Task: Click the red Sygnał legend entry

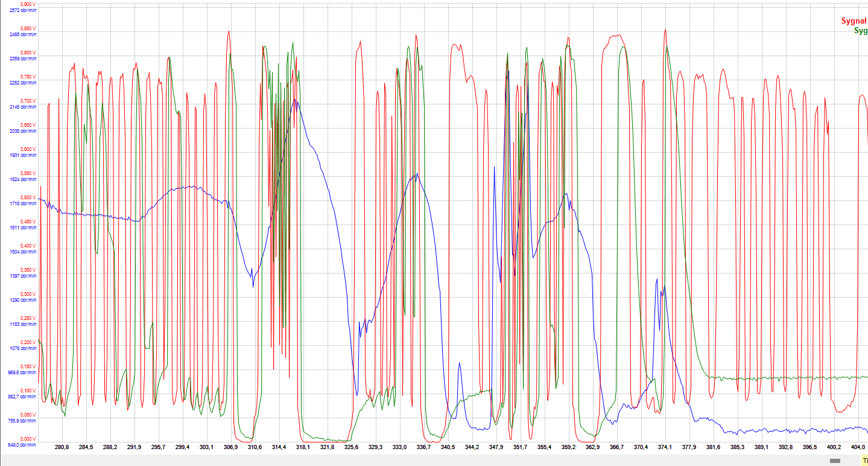Action: pyautogui.click(x=854, y=21)
